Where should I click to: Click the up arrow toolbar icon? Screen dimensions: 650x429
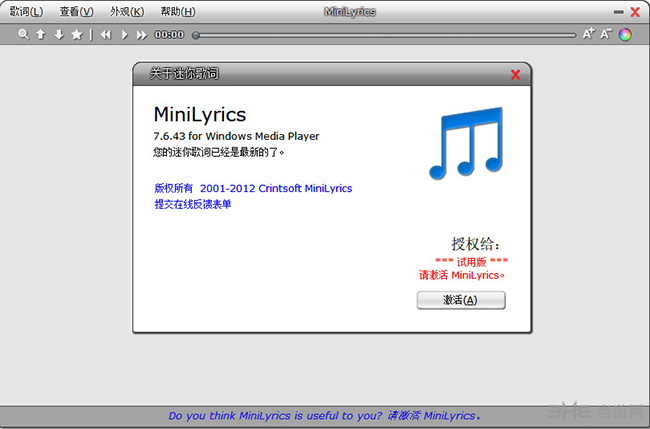coord(41,34)
